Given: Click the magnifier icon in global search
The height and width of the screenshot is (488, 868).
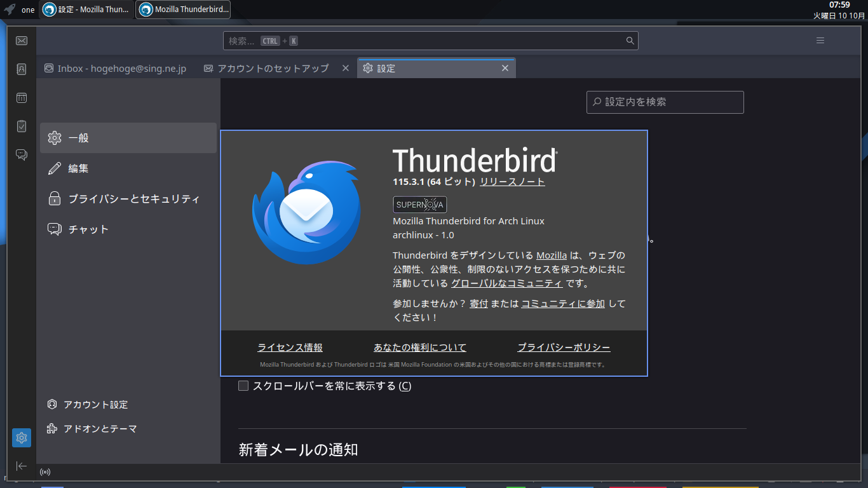Looking at the screenshot, I should coord(630,41).
